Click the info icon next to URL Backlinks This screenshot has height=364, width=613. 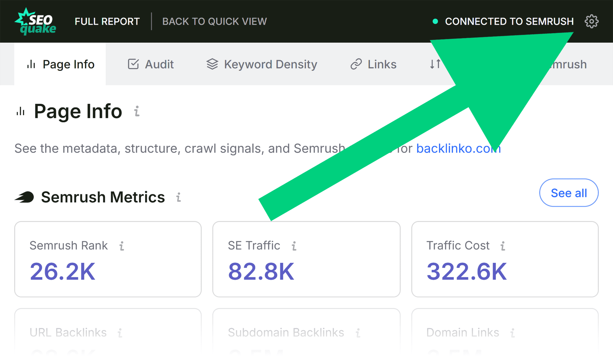click(120, 333)
